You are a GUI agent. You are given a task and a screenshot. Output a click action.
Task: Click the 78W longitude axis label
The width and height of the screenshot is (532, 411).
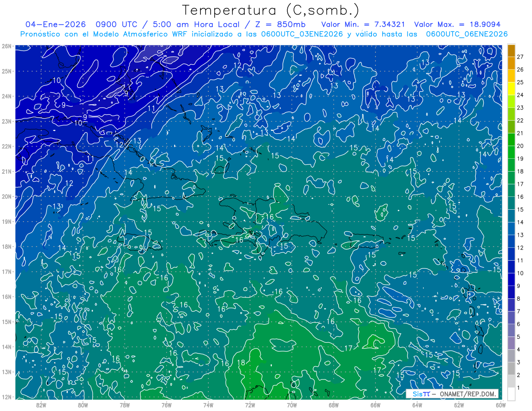[125, 405]
